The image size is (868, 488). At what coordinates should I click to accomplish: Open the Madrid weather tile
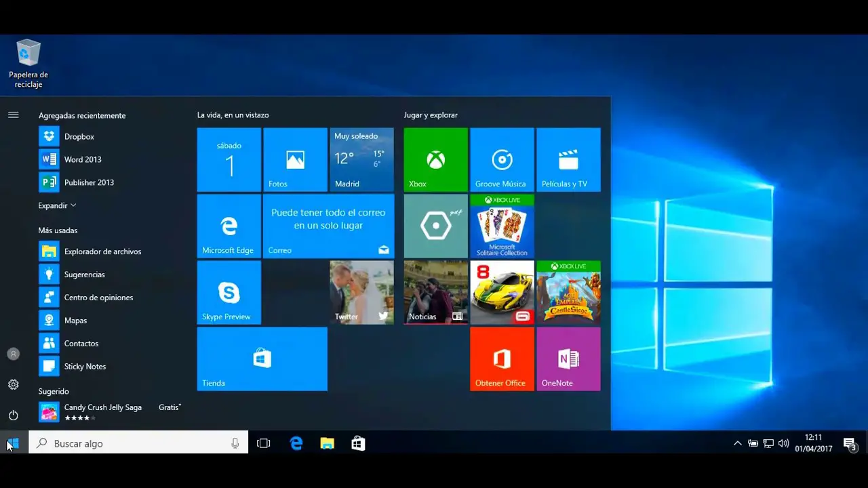pyautogui.click(x=361, y=160)
